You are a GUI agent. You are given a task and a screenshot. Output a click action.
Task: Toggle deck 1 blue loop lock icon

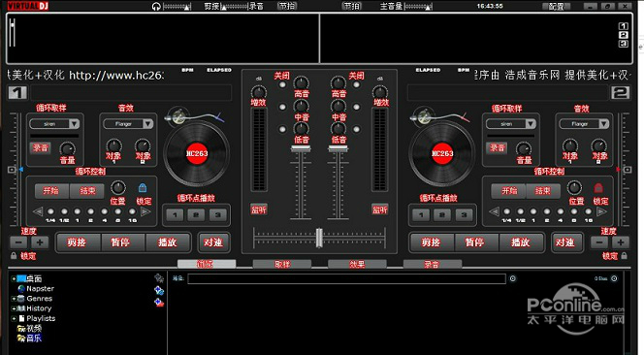coord(143,188)
